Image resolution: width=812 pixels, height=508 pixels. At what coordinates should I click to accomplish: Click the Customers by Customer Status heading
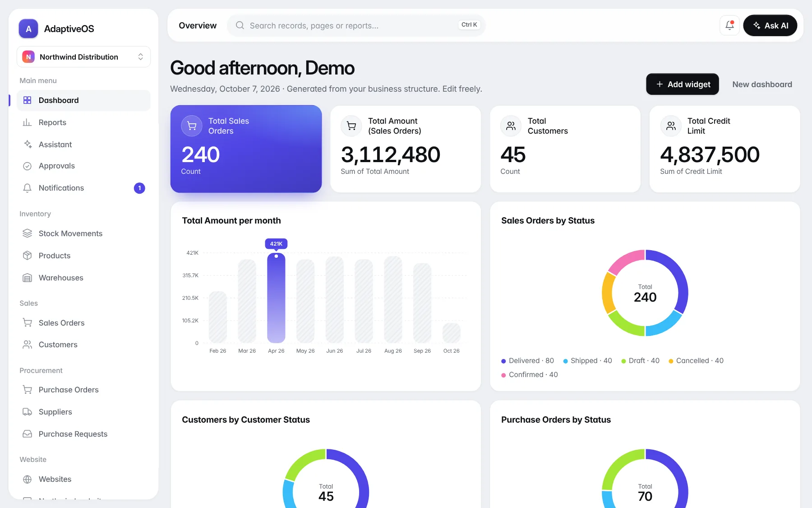(x=246, y=419)
